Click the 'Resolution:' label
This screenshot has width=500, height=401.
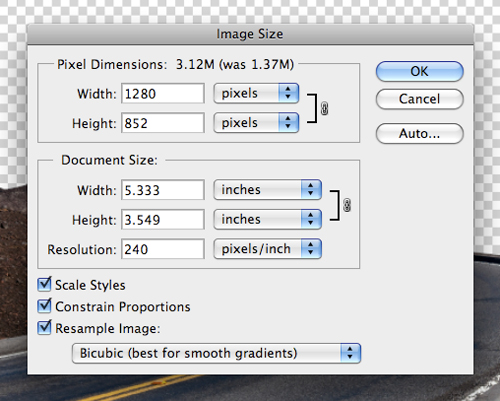pyautogui.click(x=82, y=250)
